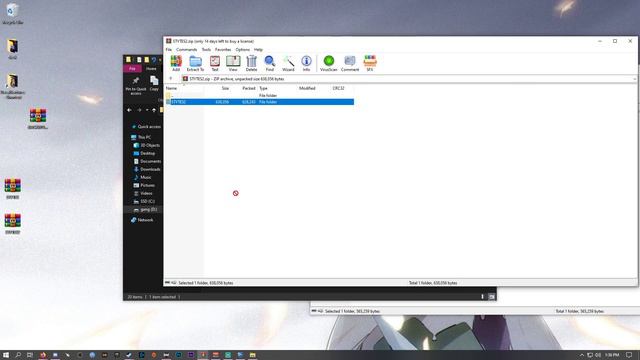Switch Explorer to large icons view
This screenshot has height=360, width=640.
point(491,297)
